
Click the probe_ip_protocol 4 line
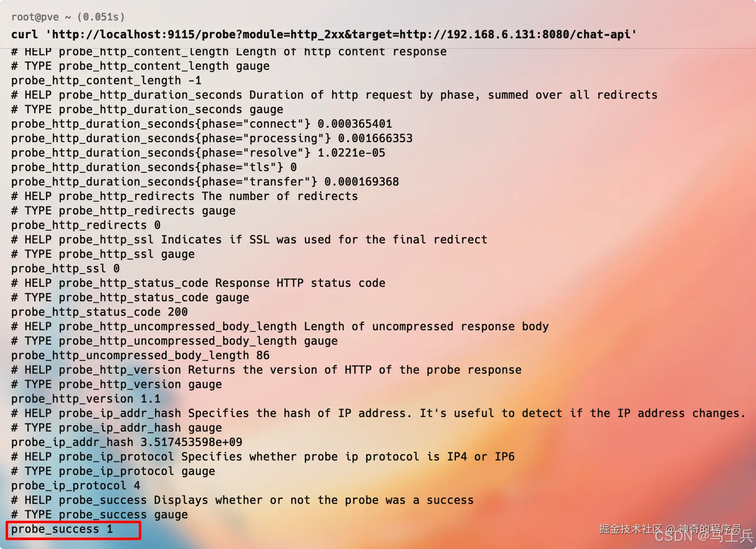(x=75, y=486)
